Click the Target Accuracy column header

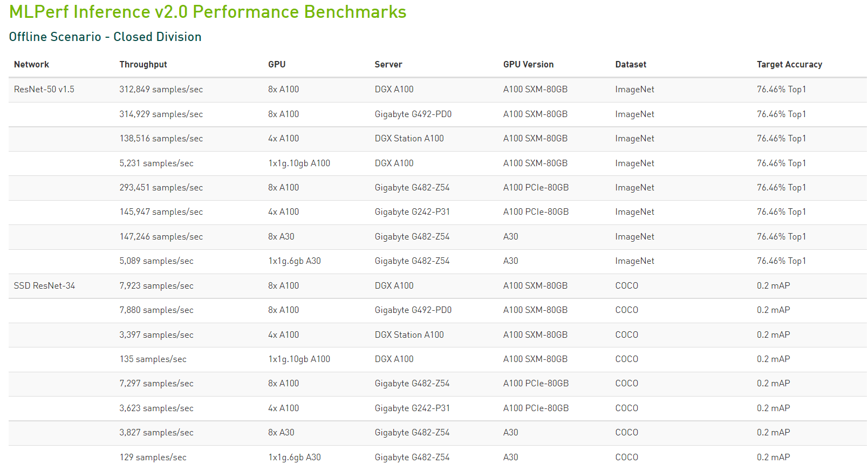789,64
